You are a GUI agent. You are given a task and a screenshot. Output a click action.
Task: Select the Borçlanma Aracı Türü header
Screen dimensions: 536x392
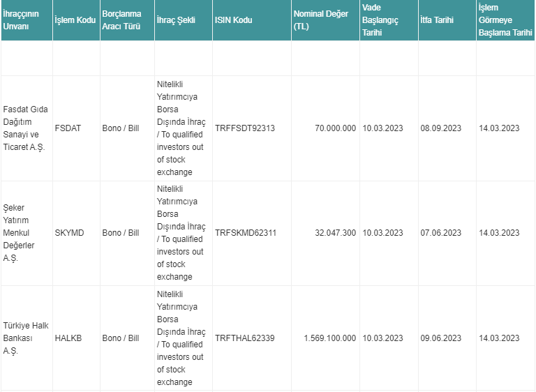127,20
